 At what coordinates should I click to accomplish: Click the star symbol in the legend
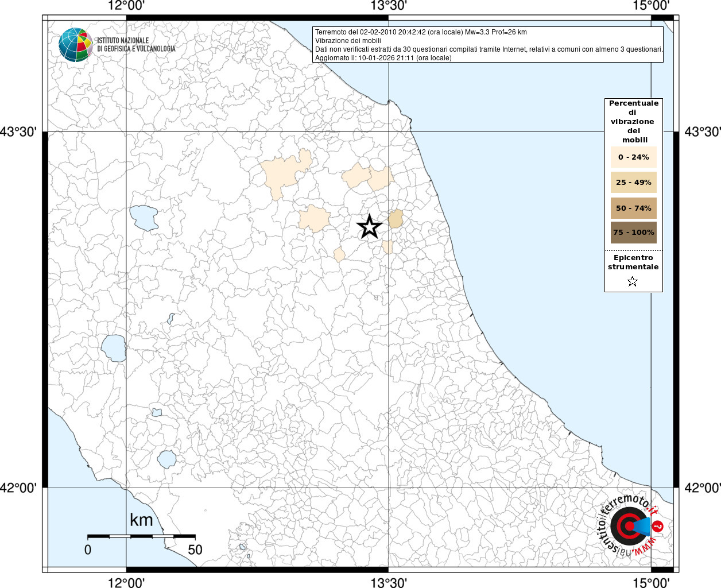click(633, 281)
